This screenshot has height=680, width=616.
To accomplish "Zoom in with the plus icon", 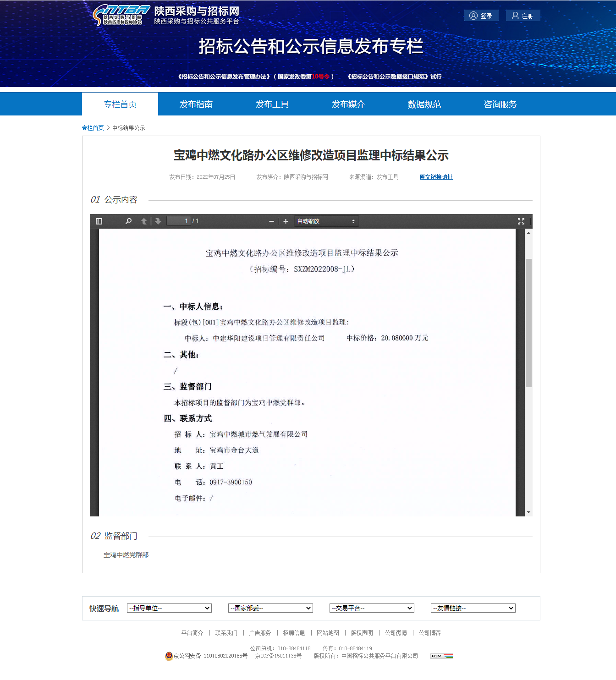I will (286, 221).
